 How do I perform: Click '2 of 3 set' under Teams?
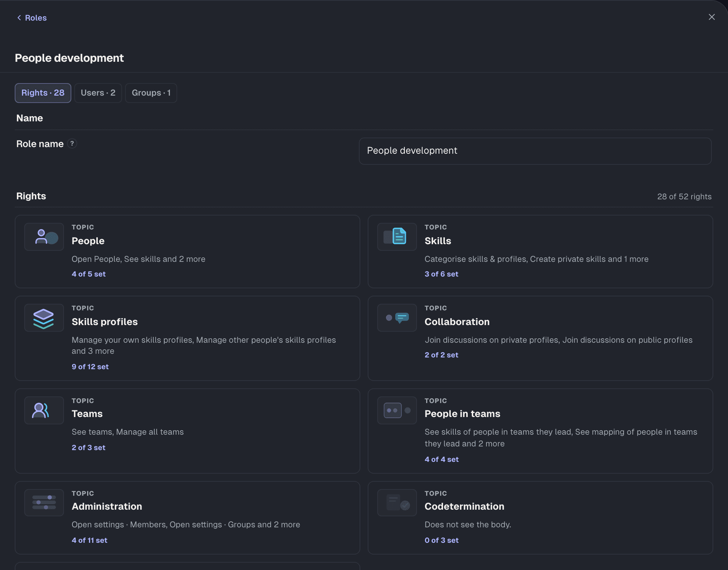click(x=88, y=448)
